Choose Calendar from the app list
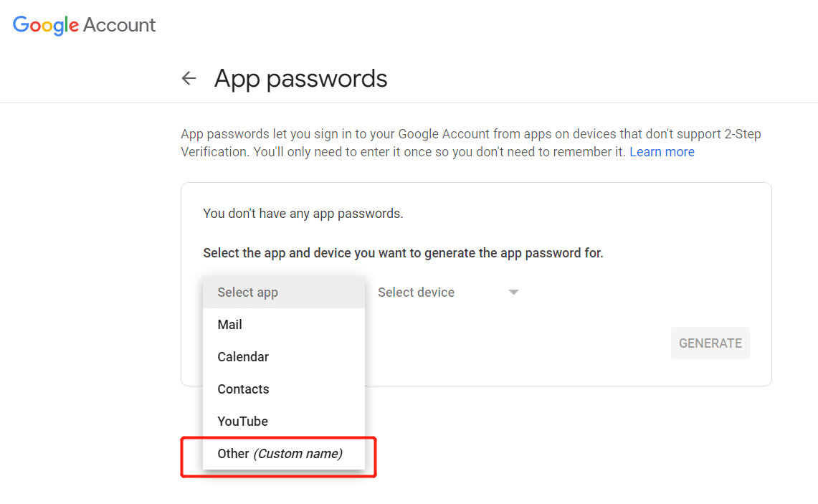Screen dimensions: 818x504 284,357
